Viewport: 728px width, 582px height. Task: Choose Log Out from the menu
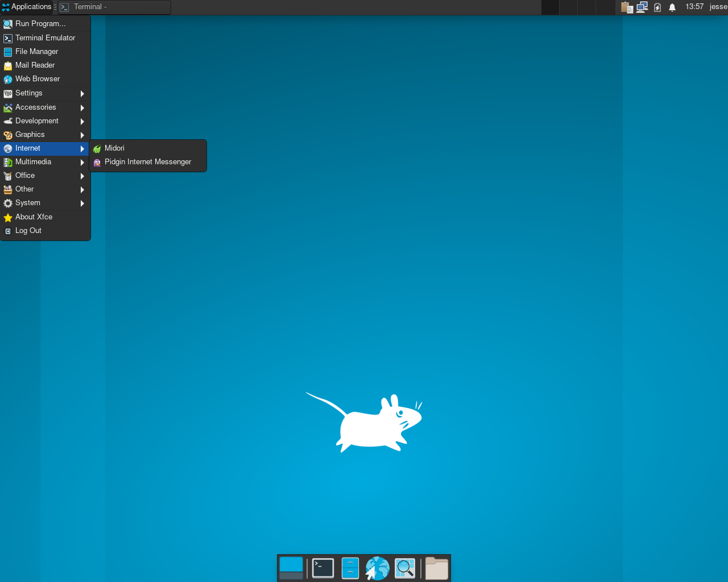click(45, 231)
